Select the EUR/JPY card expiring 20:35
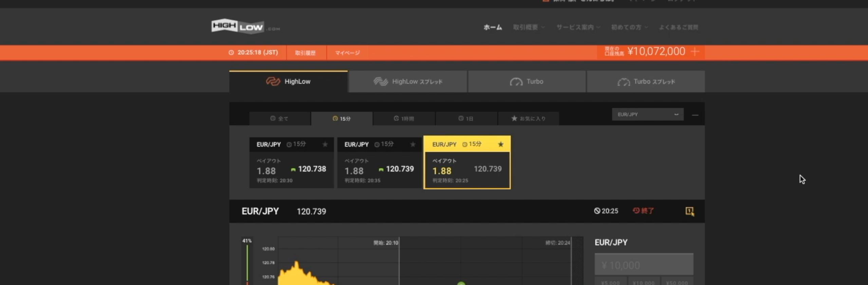 [x=380, y=163]
